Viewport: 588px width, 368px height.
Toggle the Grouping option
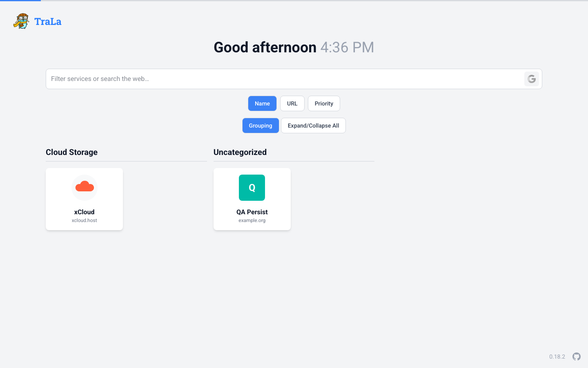[x=261, y=126]
